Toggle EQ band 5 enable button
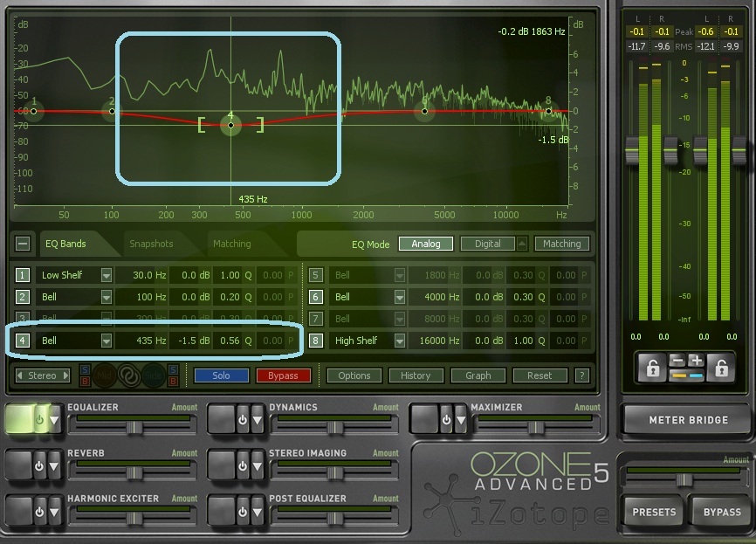Image resolution: width=756 pixels, height=544 pixels. (315, 275)
